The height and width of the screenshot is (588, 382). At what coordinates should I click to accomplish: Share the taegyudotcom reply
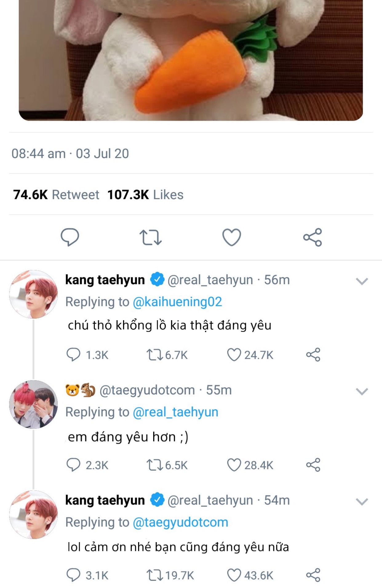313,465
